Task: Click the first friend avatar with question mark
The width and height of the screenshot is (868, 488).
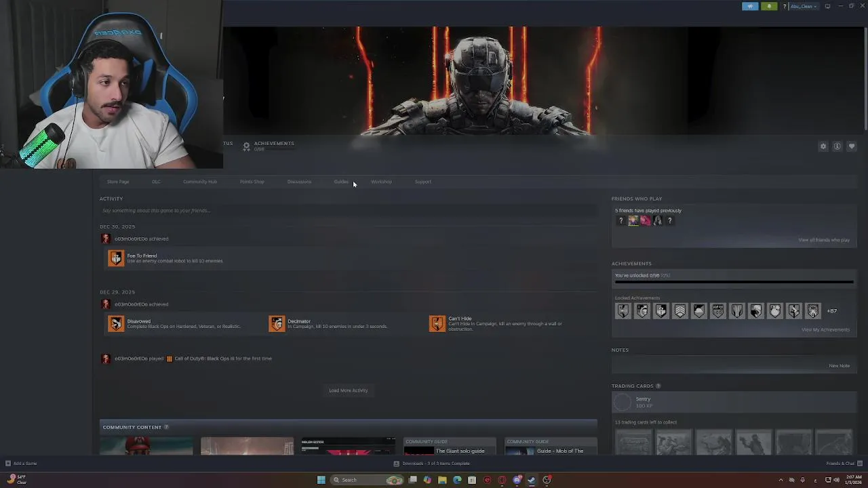Action: point(620,220)
